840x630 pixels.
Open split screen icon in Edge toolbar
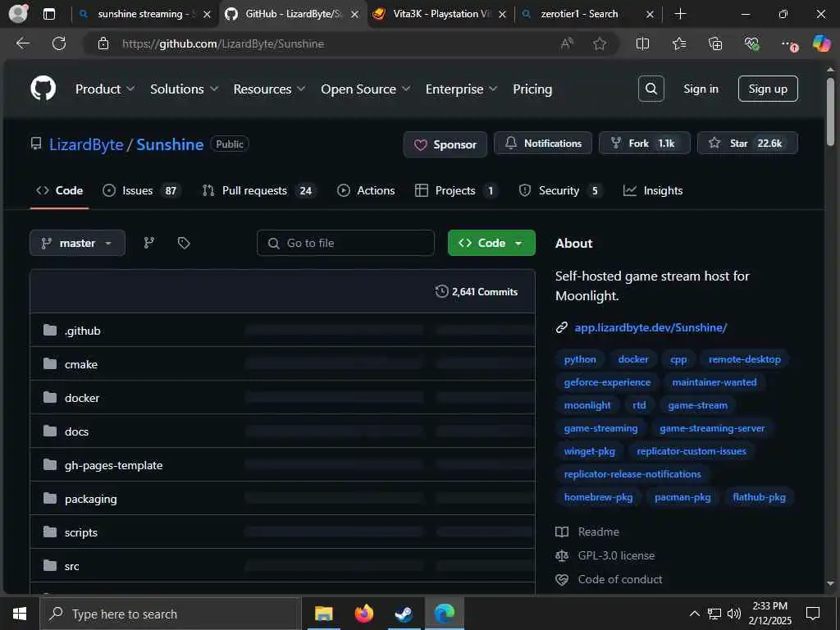click(x=642, y=43)
